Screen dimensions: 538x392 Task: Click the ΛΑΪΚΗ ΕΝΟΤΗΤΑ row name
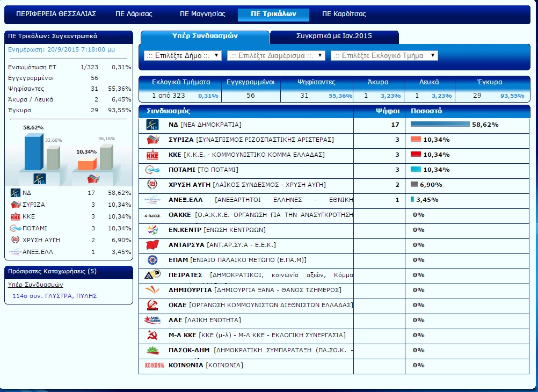(x=205, y=320)
